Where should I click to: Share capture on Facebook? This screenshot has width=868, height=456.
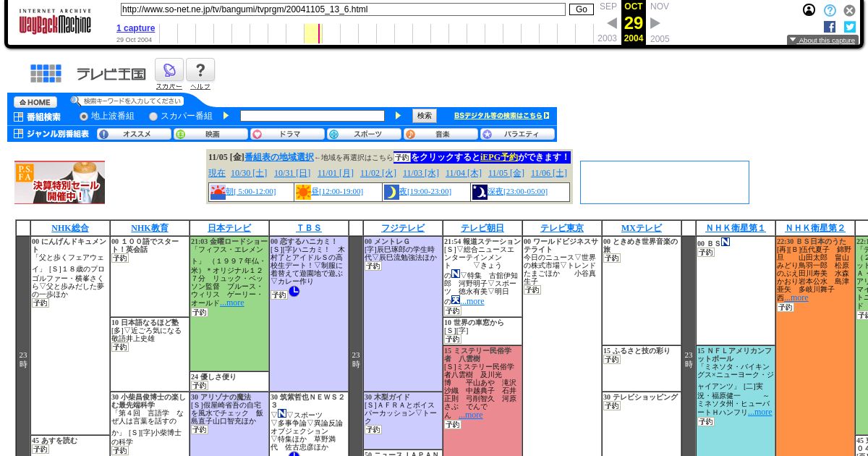830,27
